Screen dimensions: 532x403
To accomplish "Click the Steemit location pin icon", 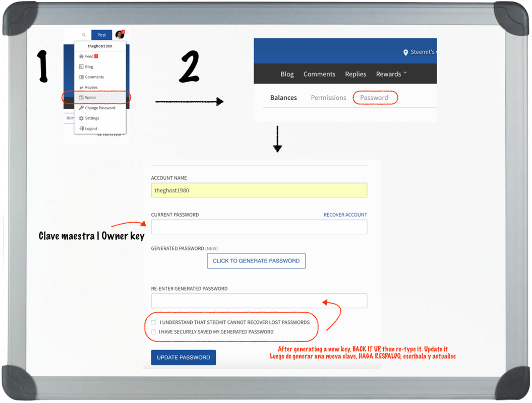I will (406, 52).
